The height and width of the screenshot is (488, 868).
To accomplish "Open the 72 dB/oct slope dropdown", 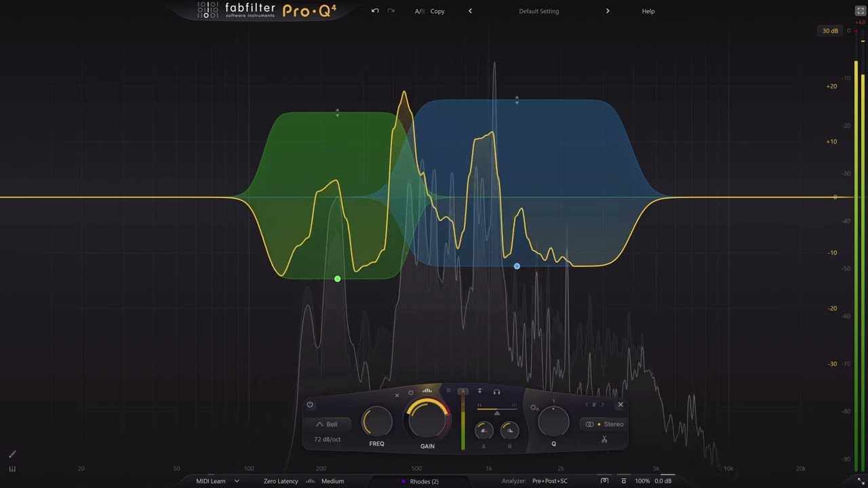I will [327, 439].
